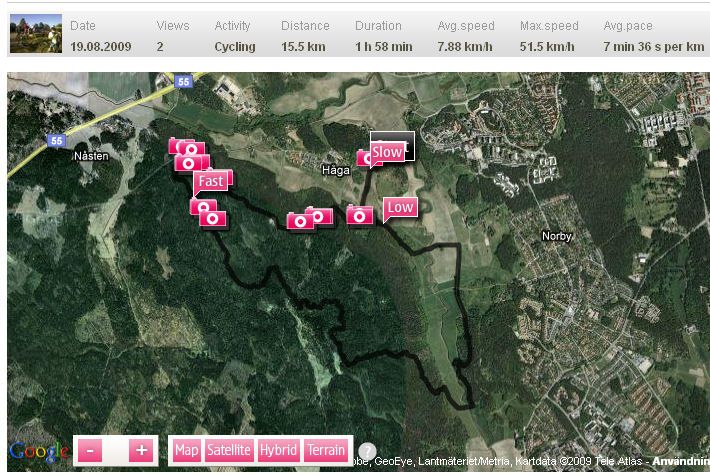This screenshot has width=710, height=475.
Task: Open the workout photo thumbnail
Action: coord(35,34)
